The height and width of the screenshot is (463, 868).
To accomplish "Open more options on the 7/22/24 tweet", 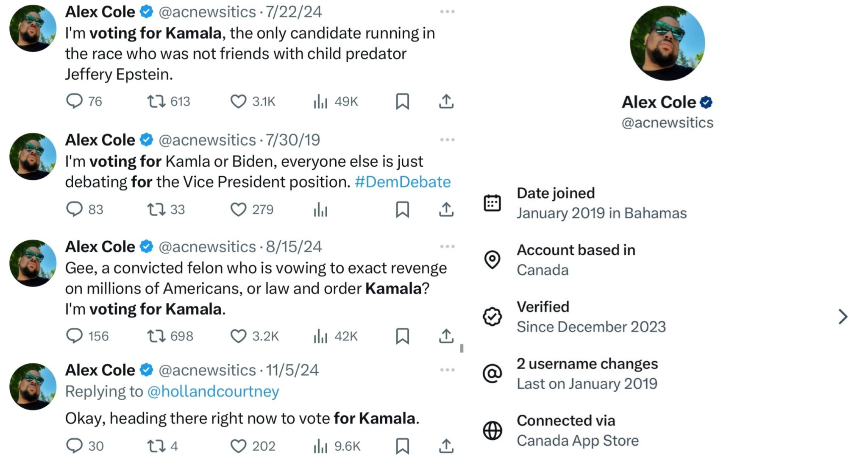I will (447, 12).
